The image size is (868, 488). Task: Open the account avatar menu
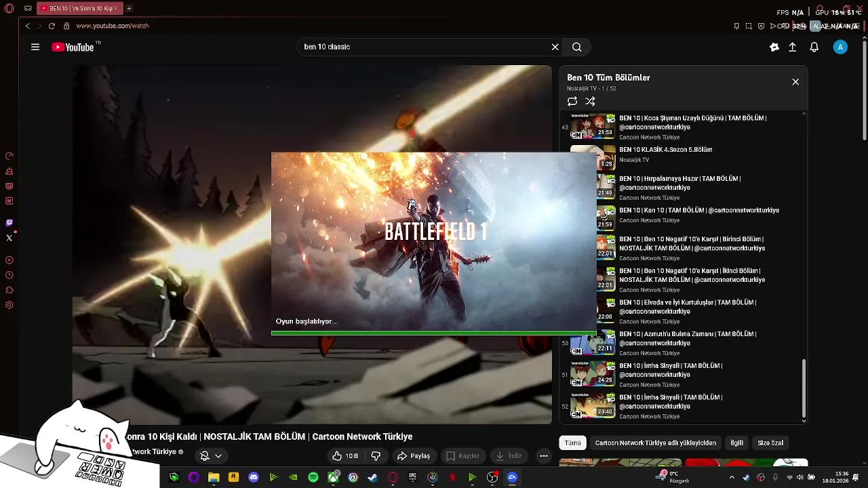coord(840,47)
